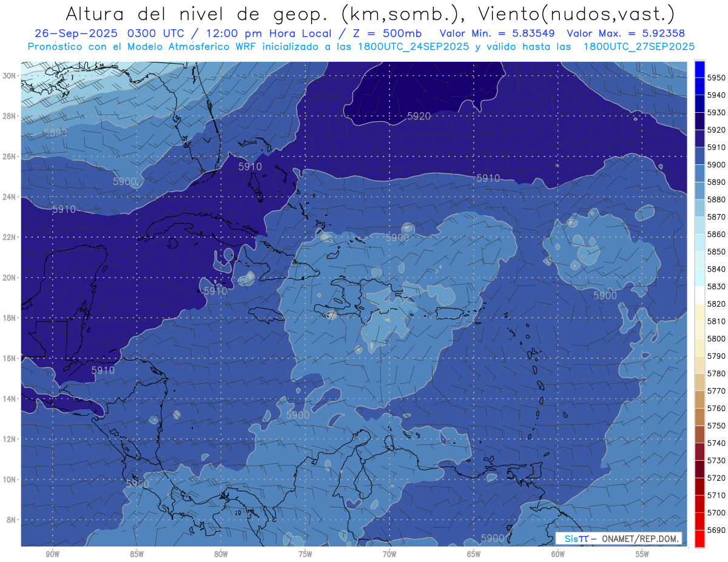Pick the top blue swatch above 5950
Screen dimensions: 728x562
[x=699, y=69]
